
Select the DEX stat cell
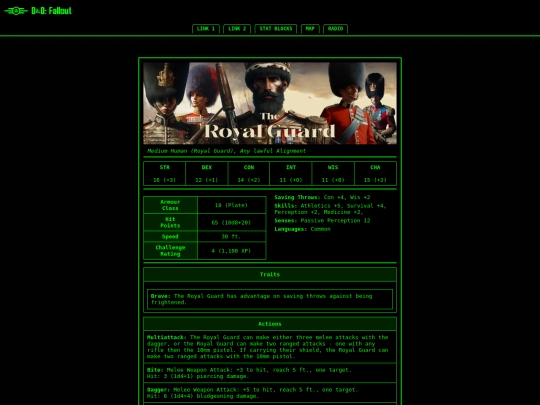(x=207, y=174)
